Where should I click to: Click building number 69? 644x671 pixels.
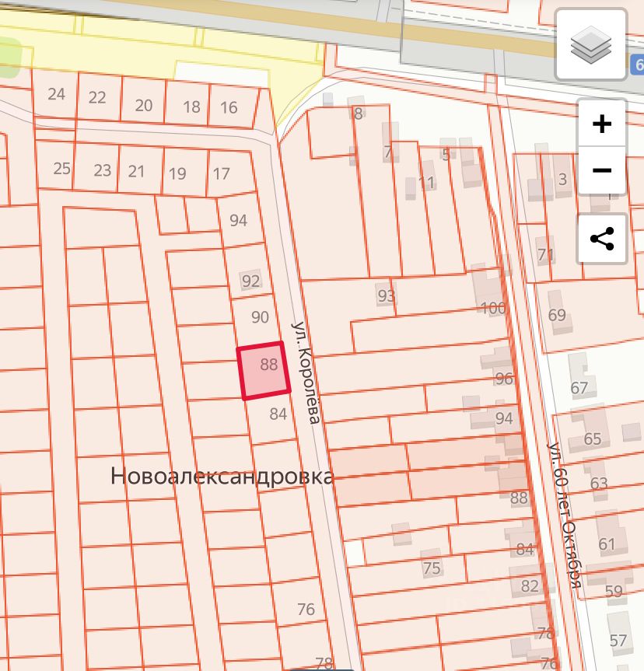pos(557,315)
